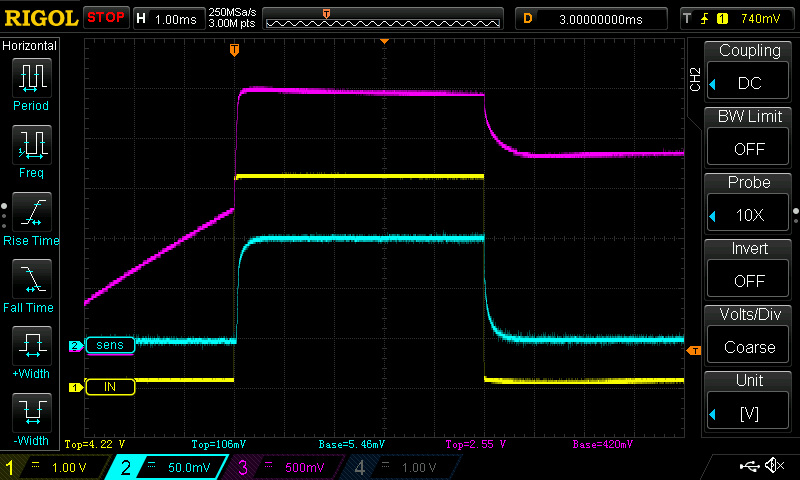Screen dimensions: 800x480
Task: Click the trigger source channel 1 indicator
Action: click(x=722, y=19)
